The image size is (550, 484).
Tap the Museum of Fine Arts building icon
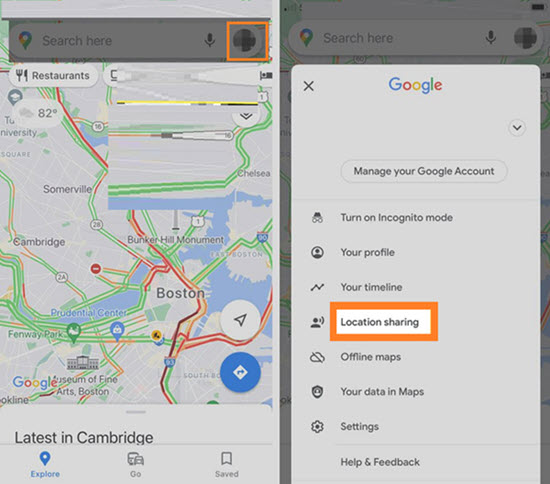point(83,363)
